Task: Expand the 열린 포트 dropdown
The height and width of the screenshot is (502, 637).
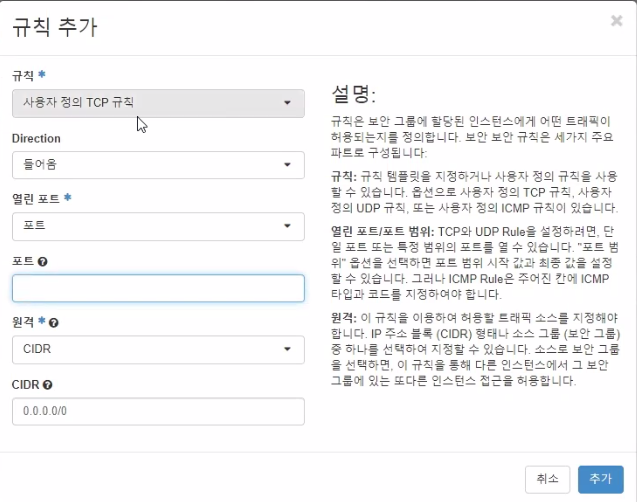Action: pos(158,226)
